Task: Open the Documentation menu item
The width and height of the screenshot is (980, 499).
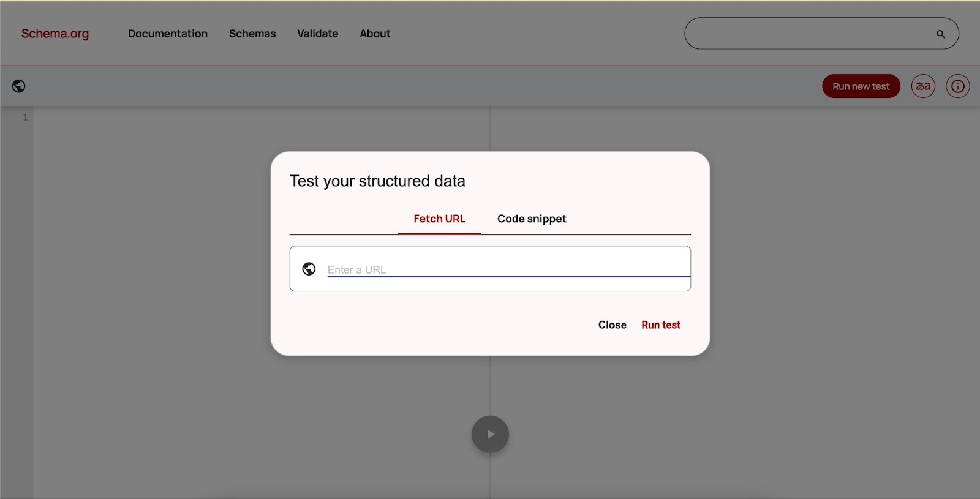Action: tap(168, 34)
